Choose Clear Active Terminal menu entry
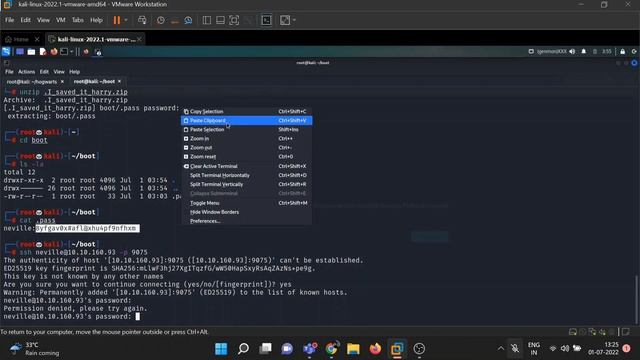The image size is (640, 360). click(247, 166)
